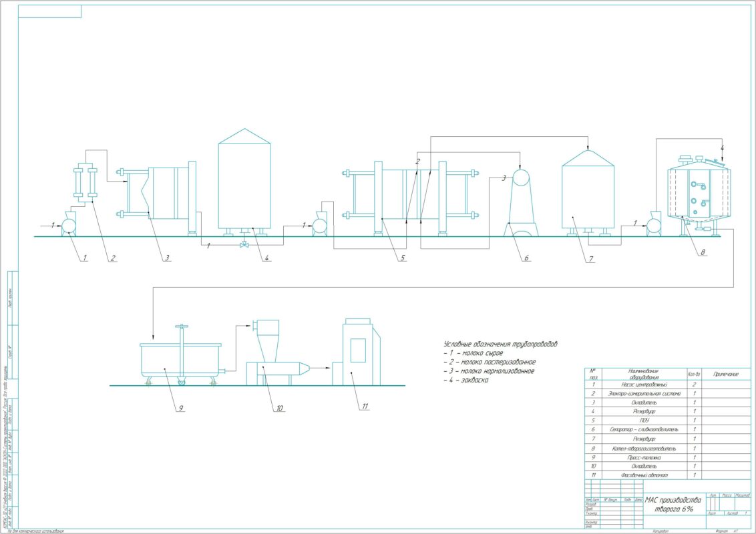Select the plate pasteurizer drawing at position 5

pyautogui.click(x=410, y=198)
